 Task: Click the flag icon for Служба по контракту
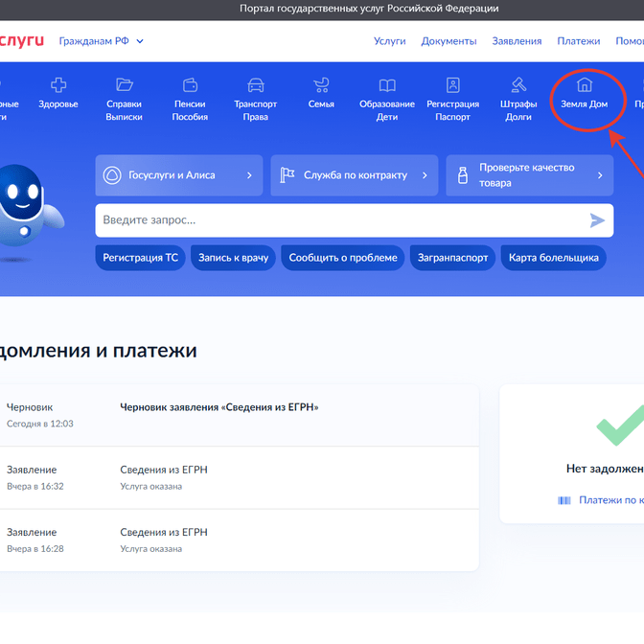[x=287, y=175]
